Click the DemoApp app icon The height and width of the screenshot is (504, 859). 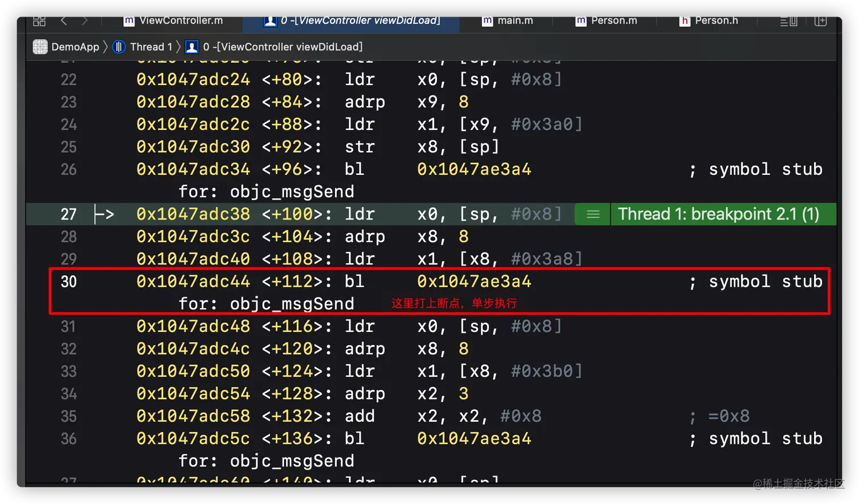(40, 47)
